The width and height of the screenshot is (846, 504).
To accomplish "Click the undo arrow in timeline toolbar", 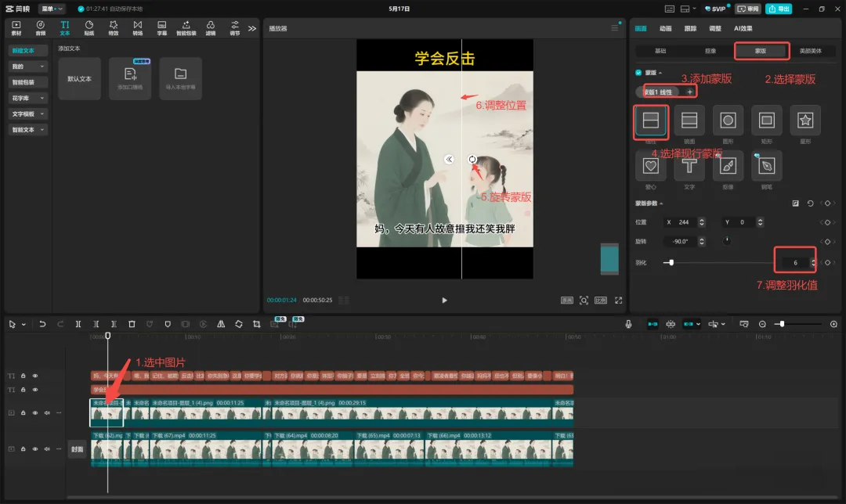I will 42,324.
